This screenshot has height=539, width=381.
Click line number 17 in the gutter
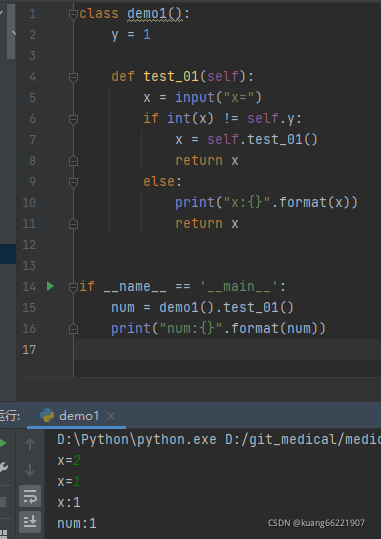coord(29,350)
